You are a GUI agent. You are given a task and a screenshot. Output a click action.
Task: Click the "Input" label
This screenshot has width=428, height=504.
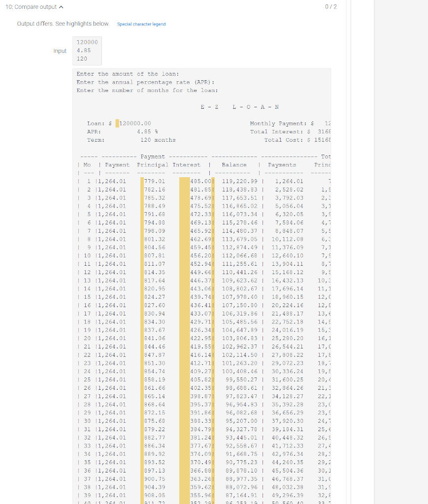(60, 51)
